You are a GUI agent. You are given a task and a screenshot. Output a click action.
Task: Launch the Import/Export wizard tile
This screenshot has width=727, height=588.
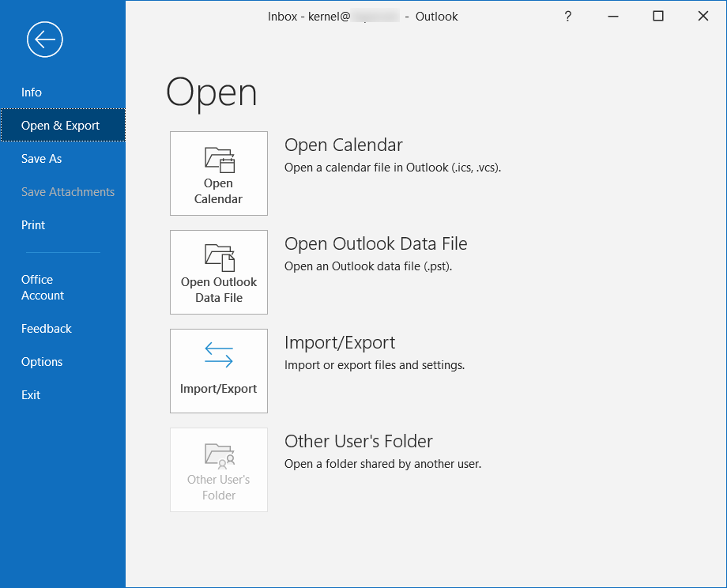(219, 371)
